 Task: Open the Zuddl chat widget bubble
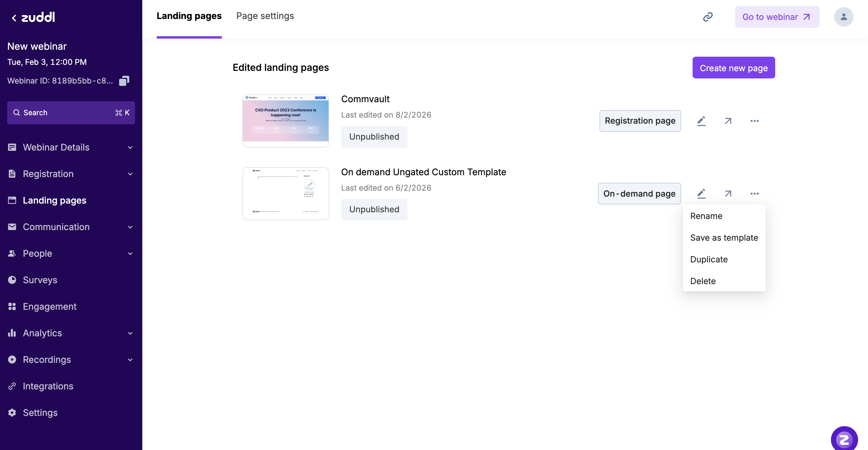844,439
